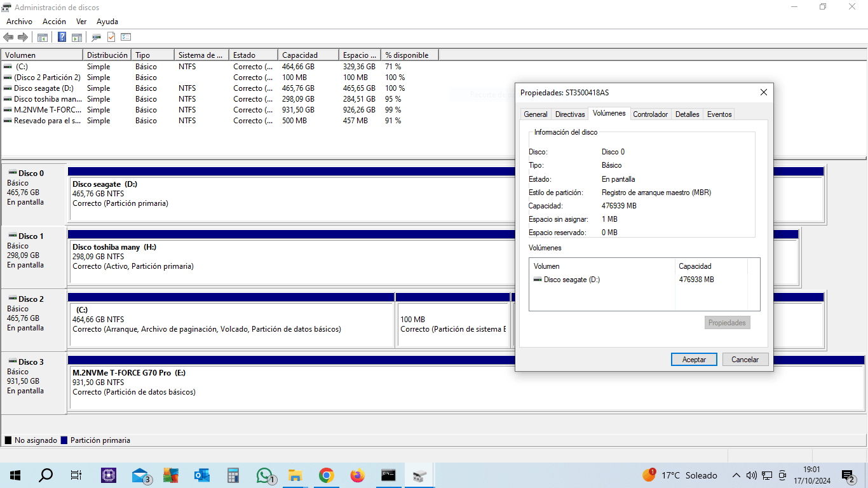This screenshot has width=868, height=488.
Task: Switch to the Controlador tab
Action: pyautogui.click(x=650, y=114)
